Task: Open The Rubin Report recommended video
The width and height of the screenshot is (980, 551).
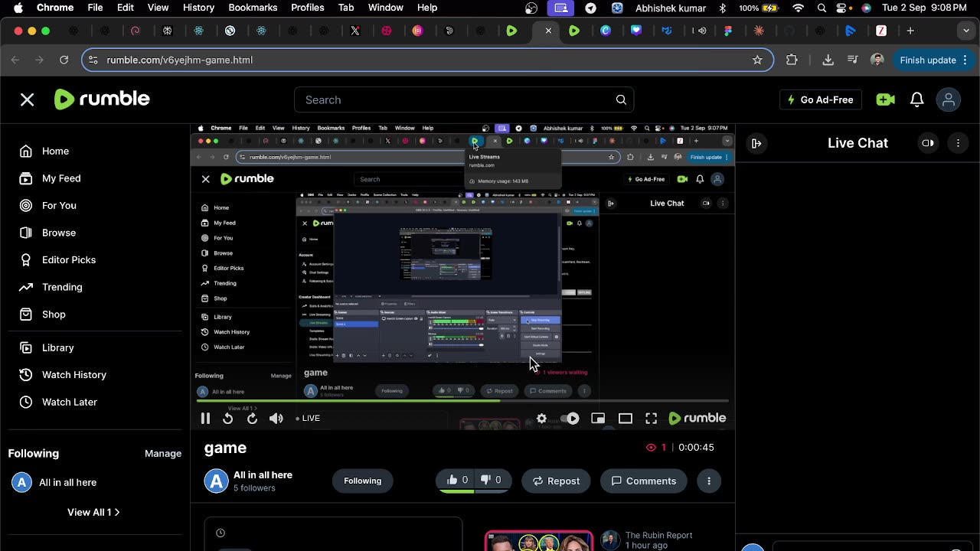Action: (539, 540)
